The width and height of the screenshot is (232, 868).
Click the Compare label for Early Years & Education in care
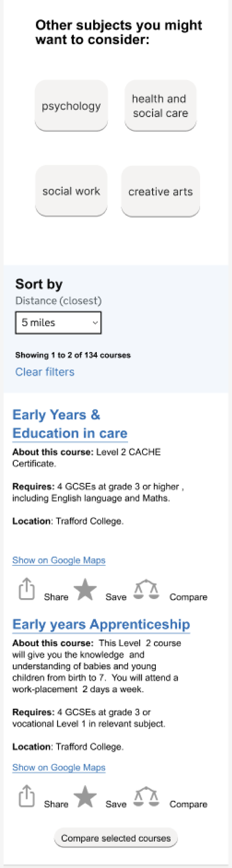188,597
